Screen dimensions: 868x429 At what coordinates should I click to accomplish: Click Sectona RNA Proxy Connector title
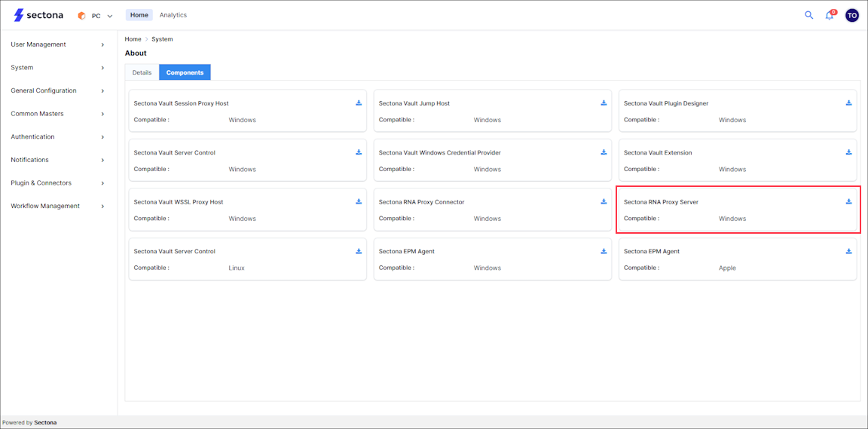(421, 202)
